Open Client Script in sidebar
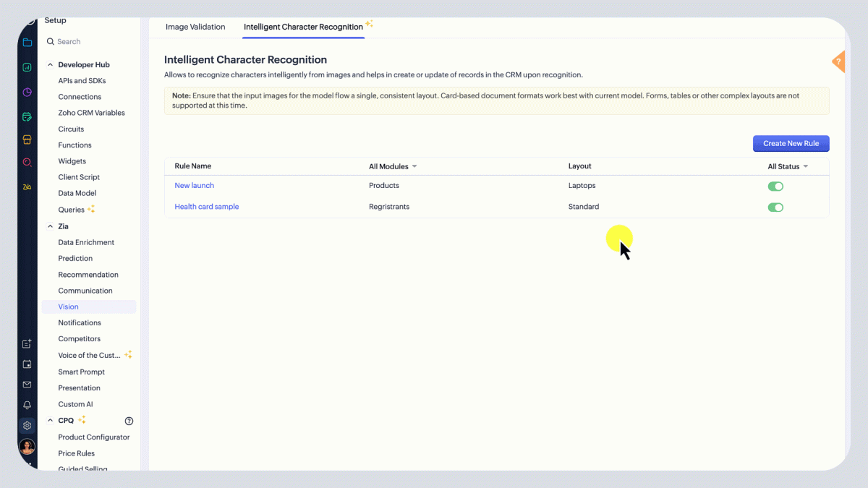Screen dimensions: 868x488 pos(79,177)
